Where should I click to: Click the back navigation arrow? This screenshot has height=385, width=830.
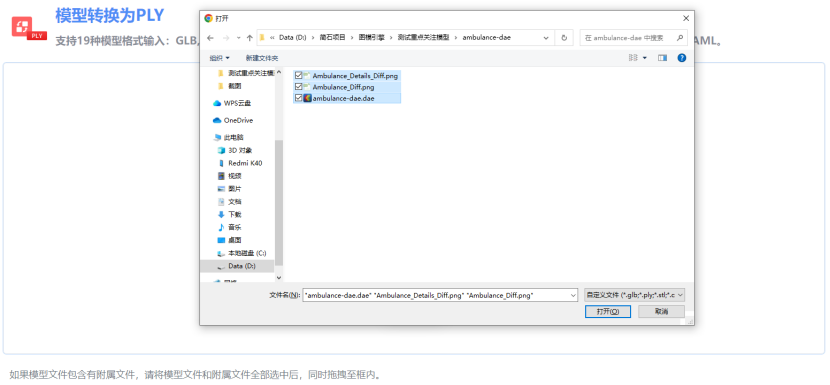pos(210,38)
